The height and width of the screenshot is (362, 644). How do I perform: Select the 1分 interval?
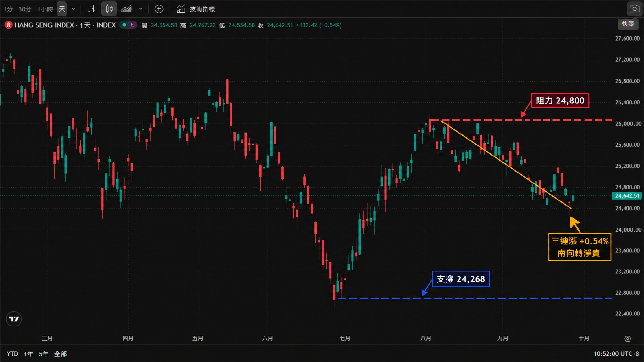(x=8, y=9)
